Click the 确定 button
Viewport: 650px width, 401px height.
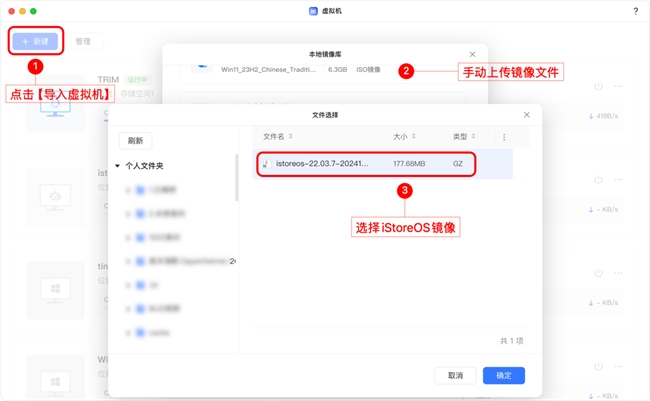coord(503,376)
